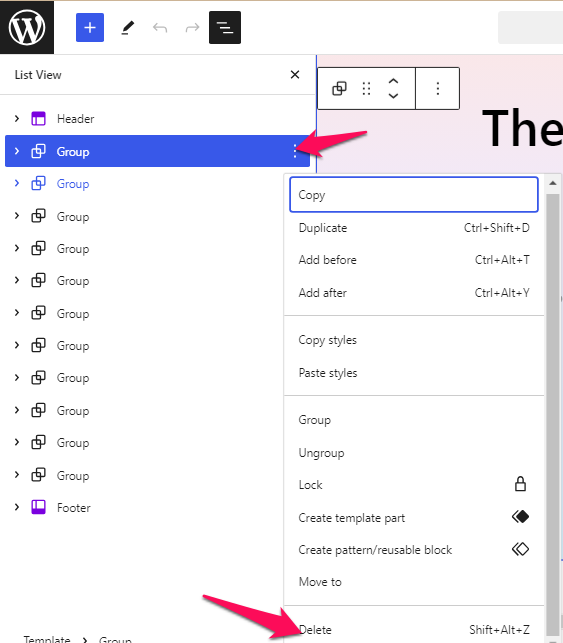
Task: Move block up with the up chevron
Action: [x=393, y=81]
